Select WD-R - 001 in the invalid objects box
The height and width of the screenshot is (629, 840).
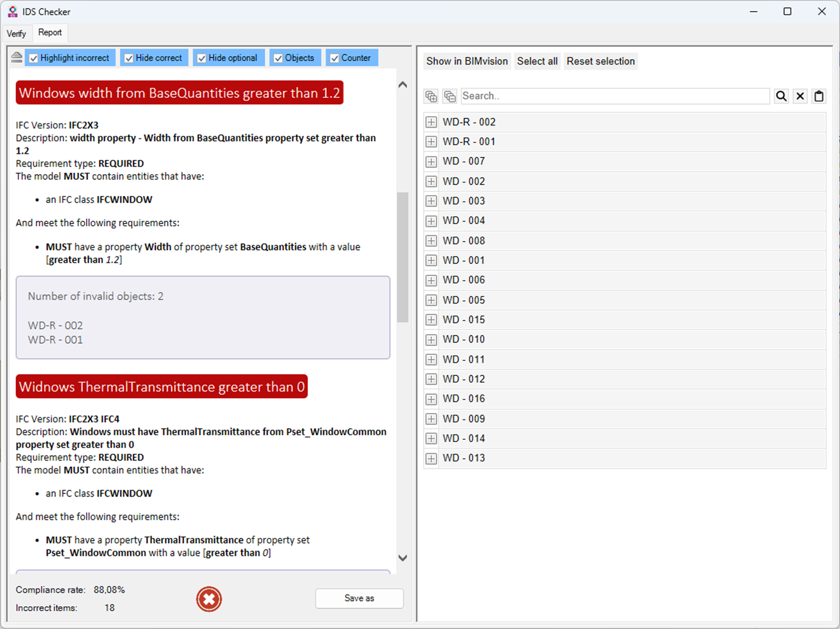[56, 340]
